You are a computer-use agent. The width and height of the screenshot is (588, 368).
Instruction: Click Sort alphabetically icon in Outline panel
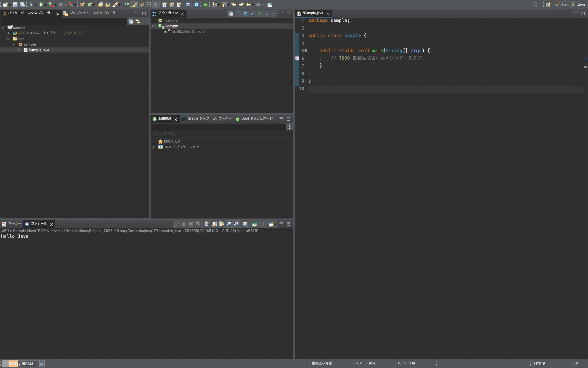point(238,13)
